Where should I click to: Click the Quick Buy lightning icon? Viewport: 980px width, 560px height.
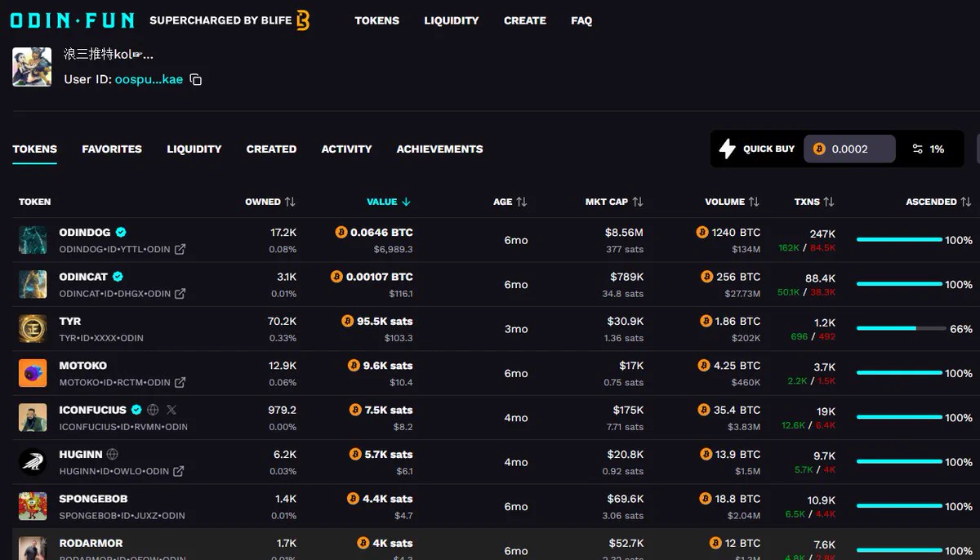(727, 149)
